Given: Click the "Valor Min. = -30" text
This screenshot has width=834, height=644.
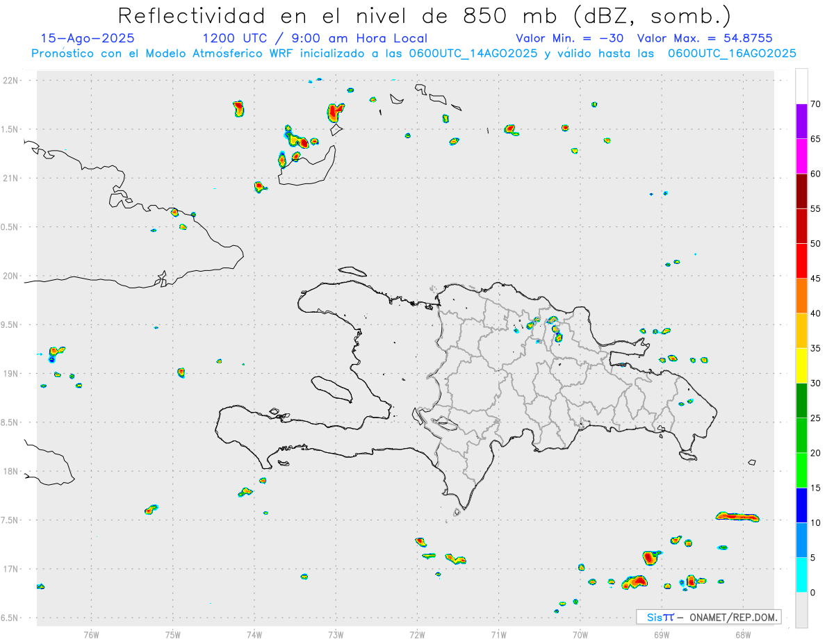Looking at the screenshot, I should coord(569,38).
